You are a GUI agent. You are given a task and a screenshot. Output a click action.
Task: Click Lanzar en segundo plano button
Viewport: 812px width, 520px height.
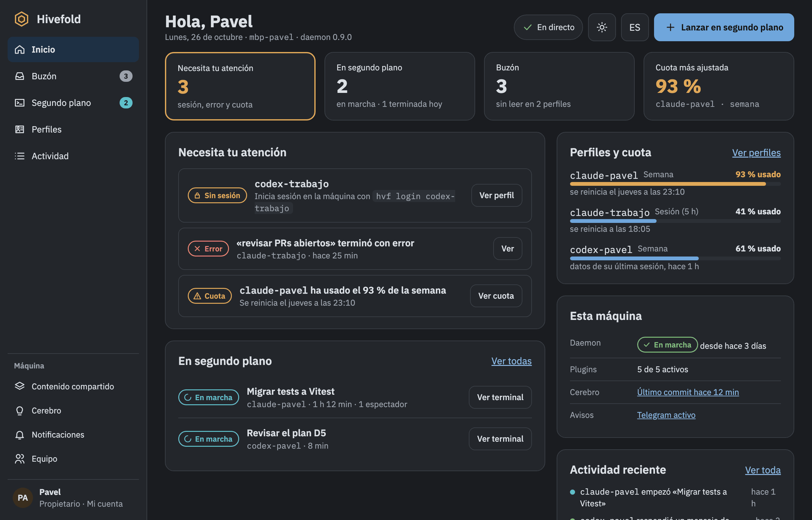click(724, 27)
